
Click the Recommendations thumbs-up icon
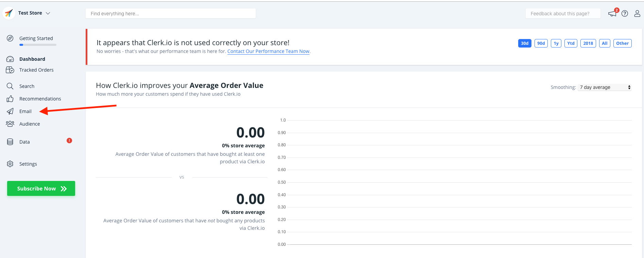[10, 99]
